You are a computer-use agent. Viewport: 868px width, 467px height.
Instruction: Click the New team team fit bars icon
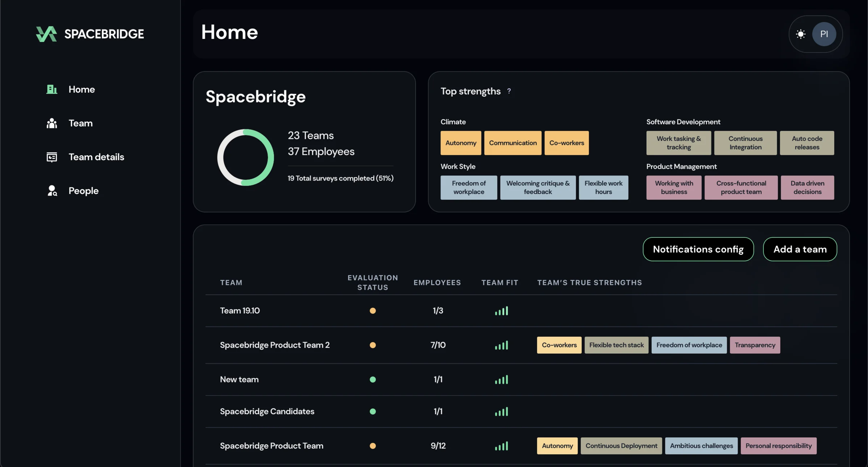pos(501,379)
